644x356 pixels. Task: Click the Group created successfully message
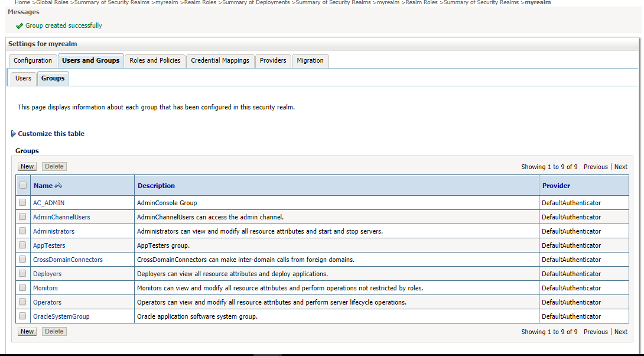(x=64, y=25)
